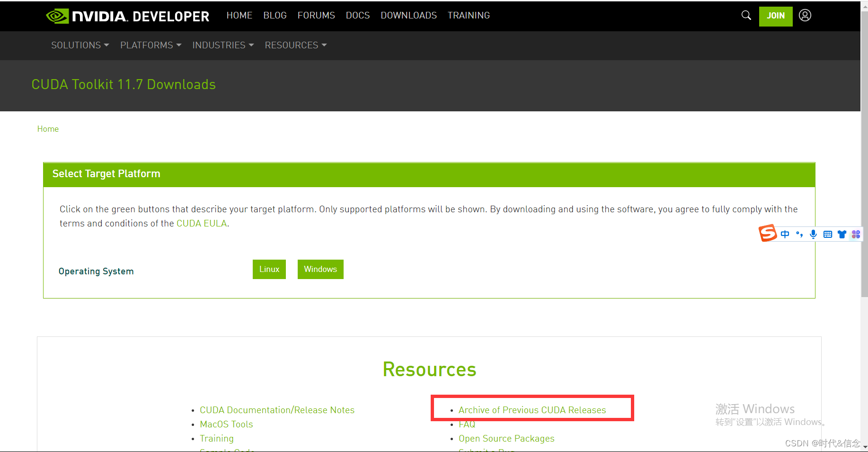Viewport: 868px width, 452px height.
Task: Open the search magnifier icon
Action: click(746, 16)
